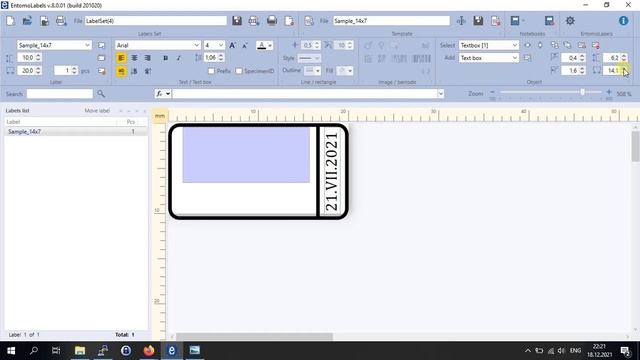Decrease font size with smaller A
Viewport: 640px width, 360px height.
tap(245, 45)
